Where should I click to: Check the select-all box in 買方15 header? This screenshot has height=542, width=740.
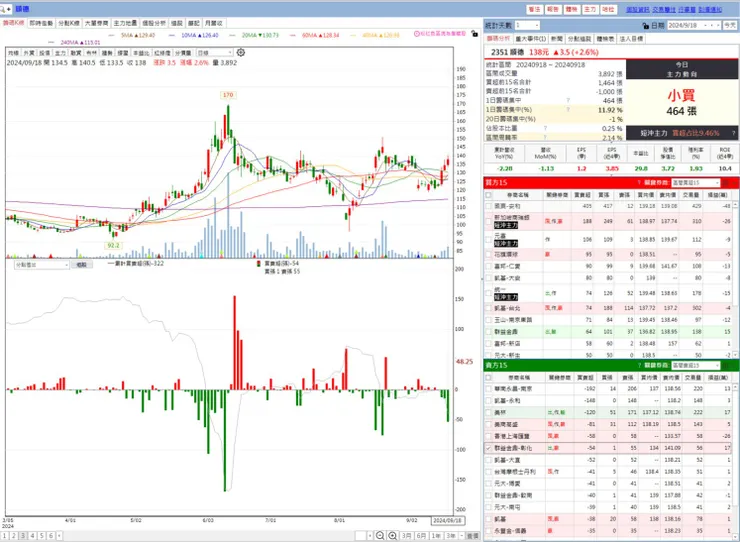(488, 195)
